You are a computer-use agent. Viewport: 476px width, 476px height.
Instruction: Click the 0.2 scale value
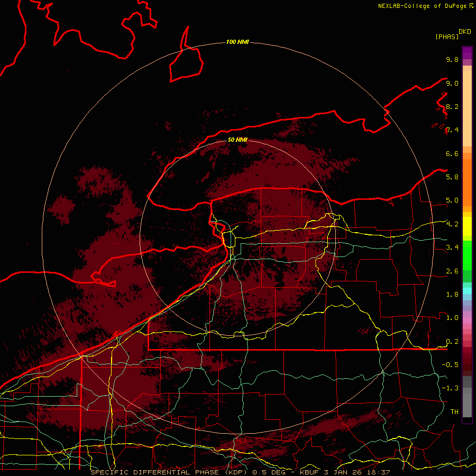[452, 342]
